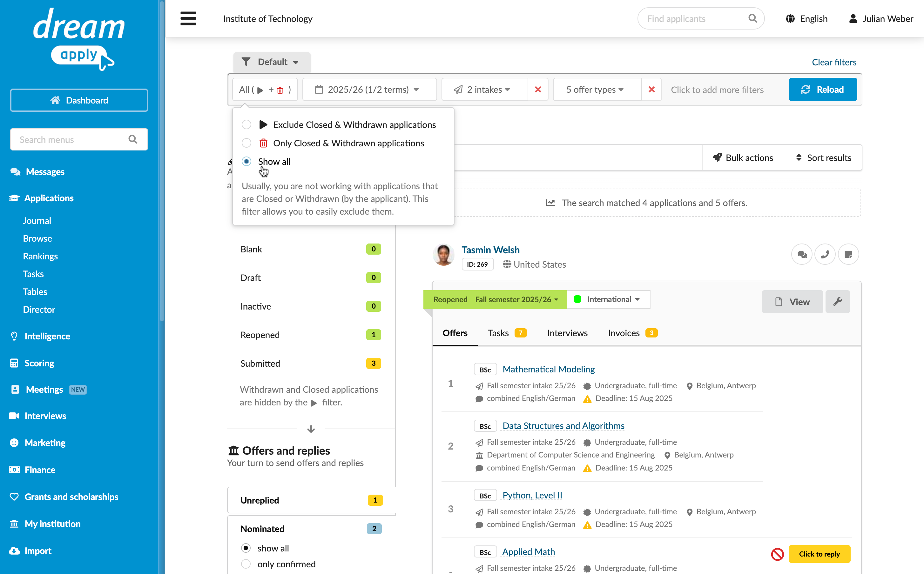Open the International dropdown

coord(609,299)
